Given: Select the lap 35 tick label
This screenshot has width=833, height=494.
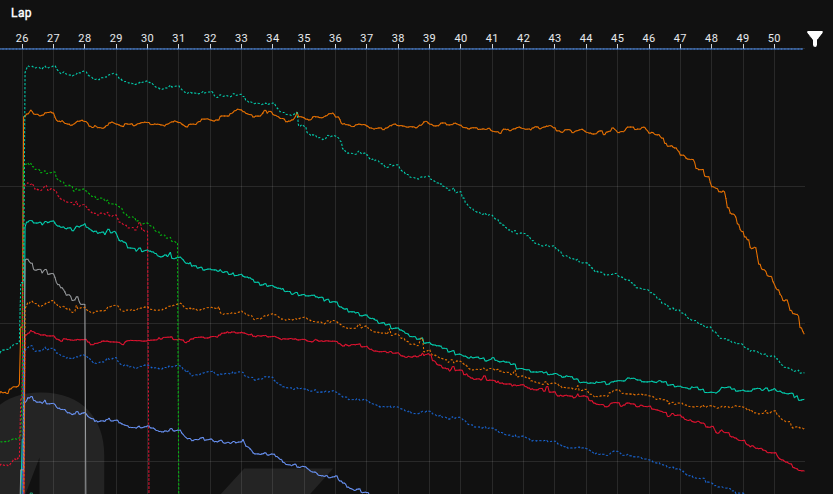Looking at the screenshot, I should tap(304, 38).
